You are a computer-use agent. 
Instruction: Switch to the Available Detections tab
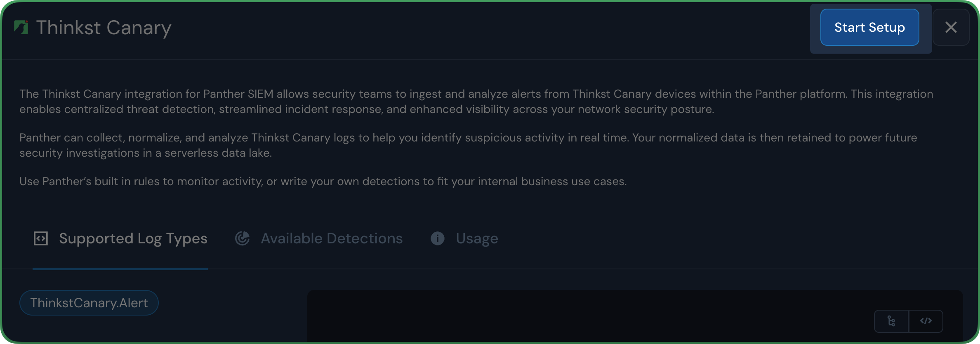332,238
